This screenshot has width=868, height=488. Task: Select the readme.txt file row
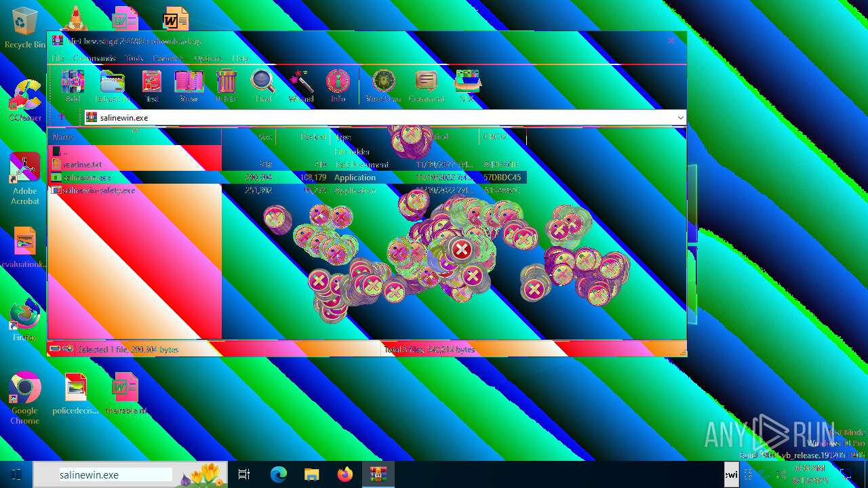click(x=287, y=164)
